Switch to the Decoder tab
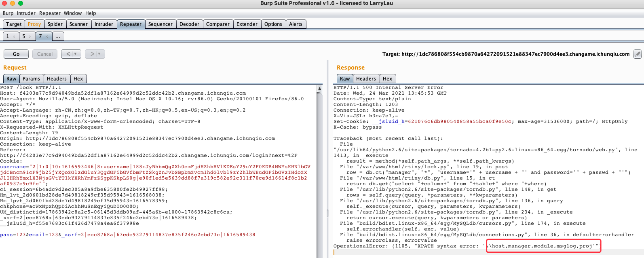644x258 pixels. 189,24
